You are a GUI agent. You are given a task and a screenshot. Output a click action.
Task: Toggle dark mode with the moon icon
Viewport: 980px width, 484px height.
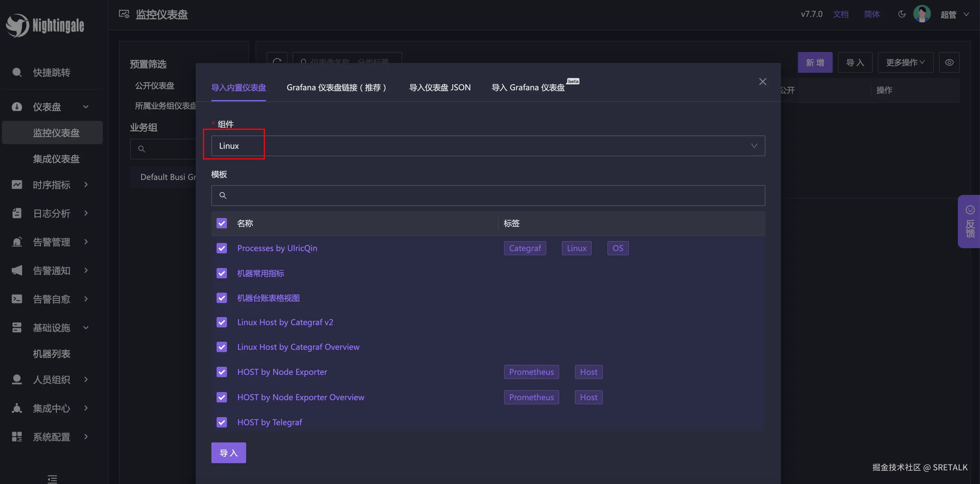click(x=902, y=14)
